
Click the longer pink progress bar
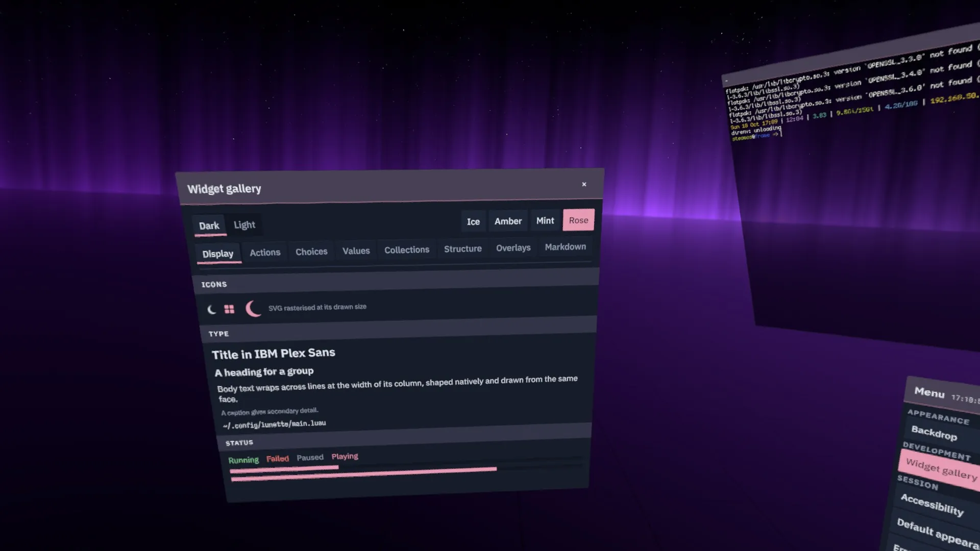pyautogui.click(x=363, y=474)
